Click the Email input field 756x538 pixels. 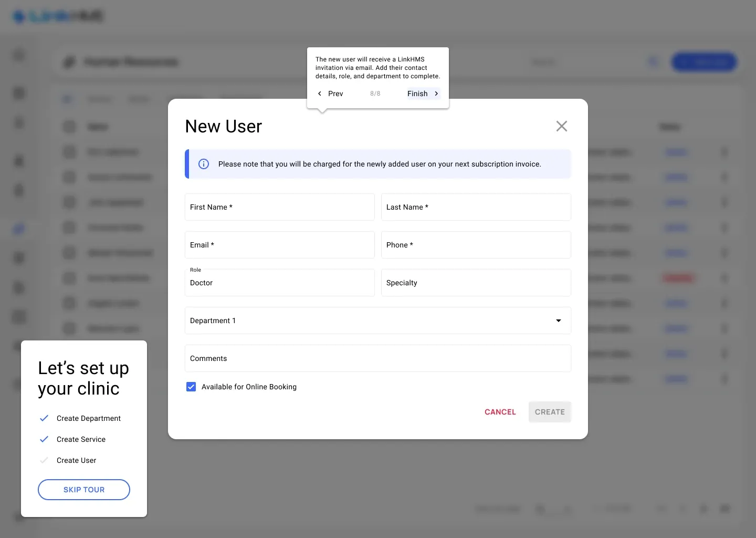(280, 245)
